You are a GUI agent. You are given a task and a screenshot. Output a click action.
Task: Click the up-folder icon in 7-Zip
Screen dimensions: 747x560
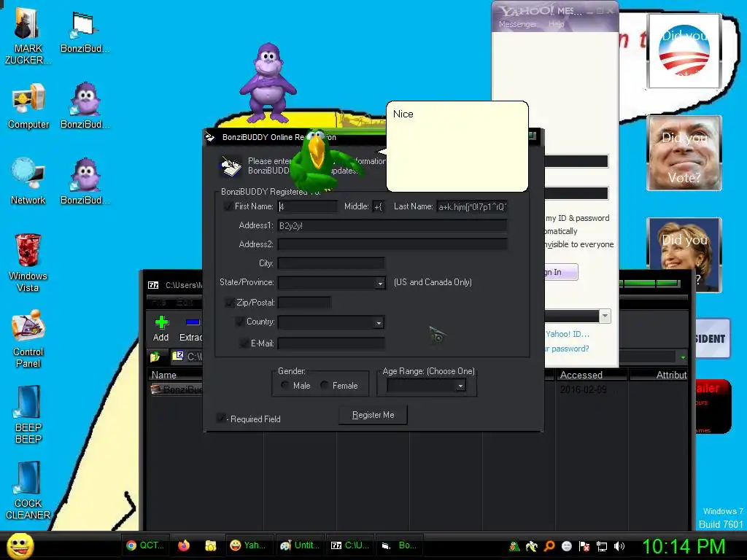pos(155,356)
